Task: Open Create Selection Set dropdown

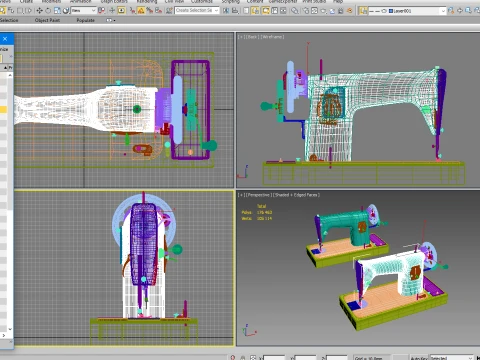Action: 197,11
